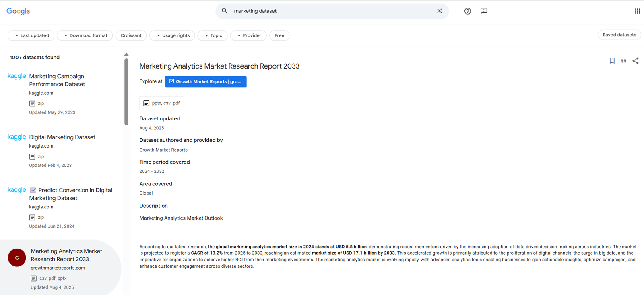Click file icon beside zip updated Feb 4, 2023

pyautogui.click(x=32, y=156)
